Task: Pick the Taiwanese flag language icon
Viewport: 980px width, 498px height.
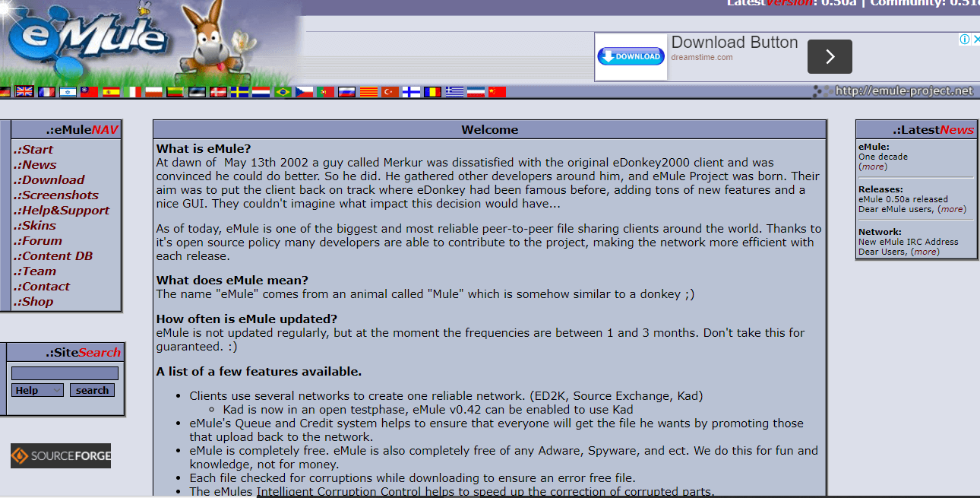Action: point(89,91)
